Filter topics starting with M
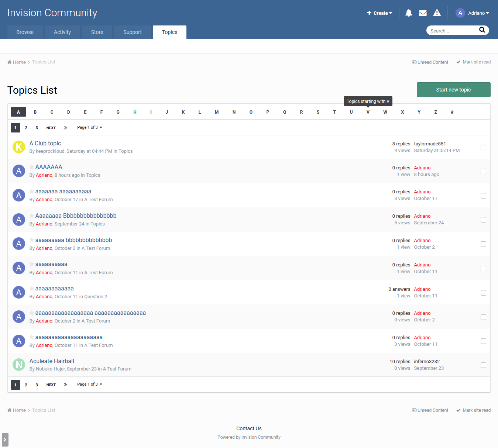 click(217, 112)
